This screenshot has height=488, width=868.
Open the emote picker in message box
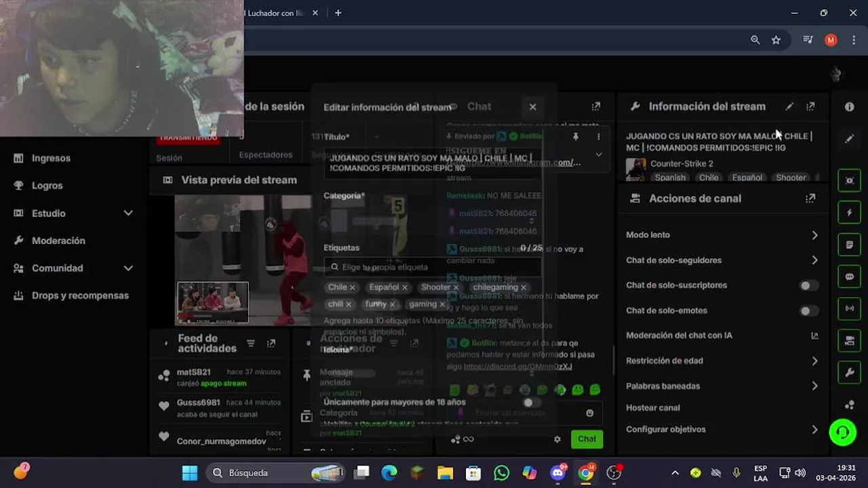pyautogui.click(x=589, y=413)
